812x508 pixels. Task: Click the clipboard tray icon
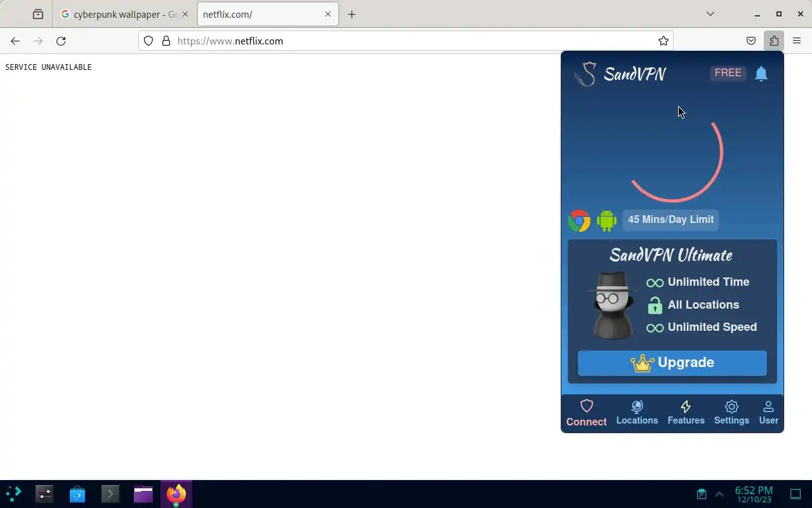pos(702,494)
